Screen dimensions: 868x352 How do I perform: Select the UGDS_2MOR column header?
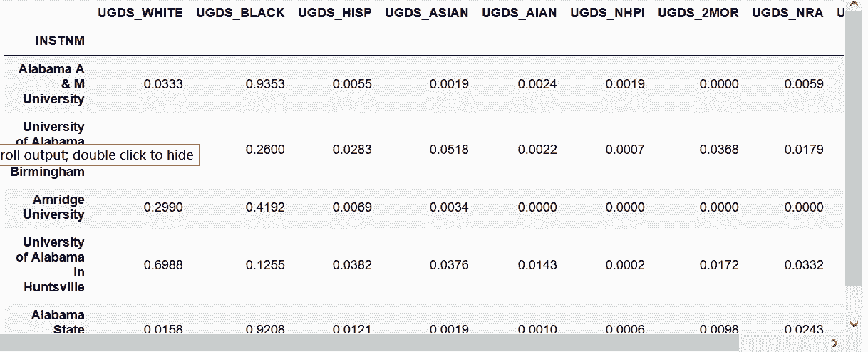coord(698,13)
